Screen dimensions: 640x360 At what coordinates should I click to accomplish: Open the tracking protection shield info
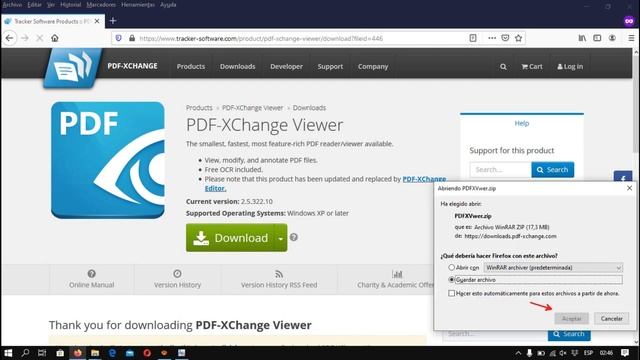(x=118, y=38)
